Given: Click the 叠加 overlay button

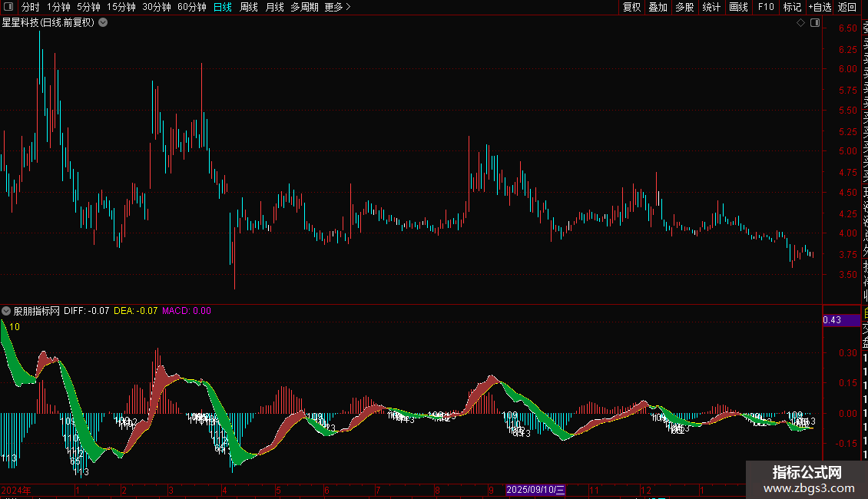Looking at the screenshot, I should point(658,7).
